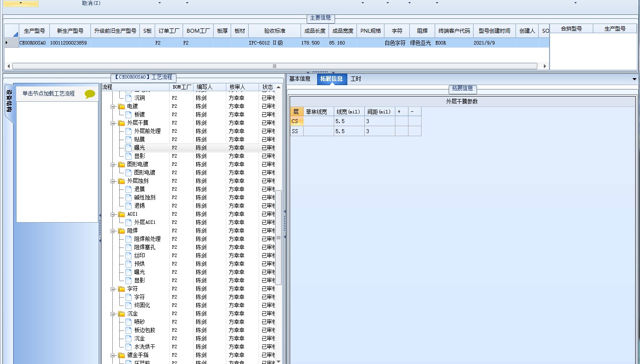
Task: Click the document icon beside 外层前处理
Action: [128, 131]
